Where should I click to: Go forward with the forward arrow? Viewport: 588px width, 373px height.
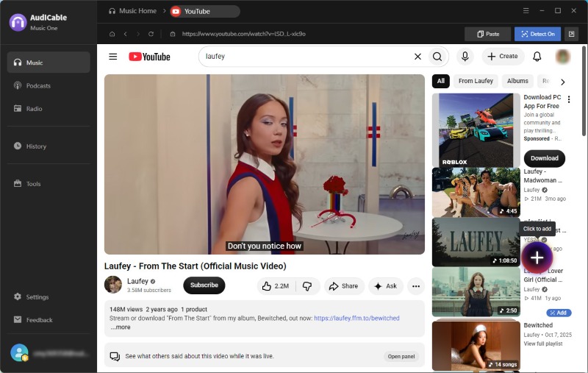(138, 34)
